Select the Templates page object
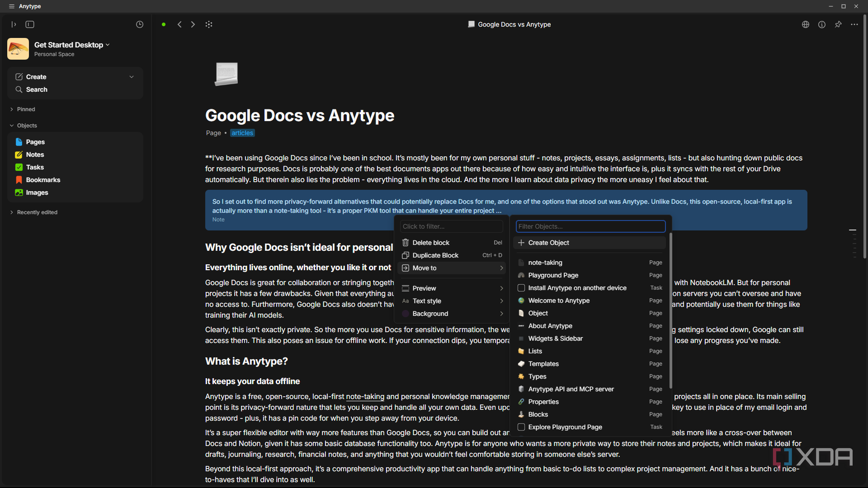868x488 pixels. [590, 364]
